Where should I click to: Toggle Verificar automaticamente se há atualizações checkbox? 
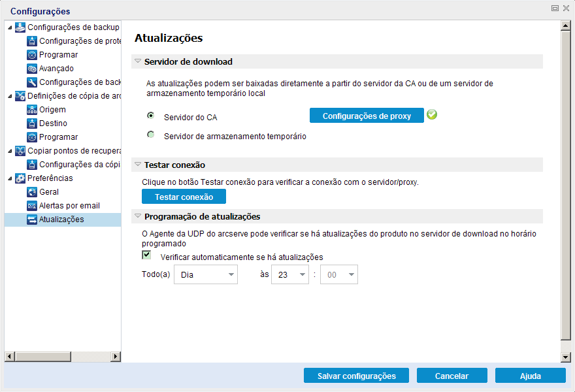tap(146, 255)
